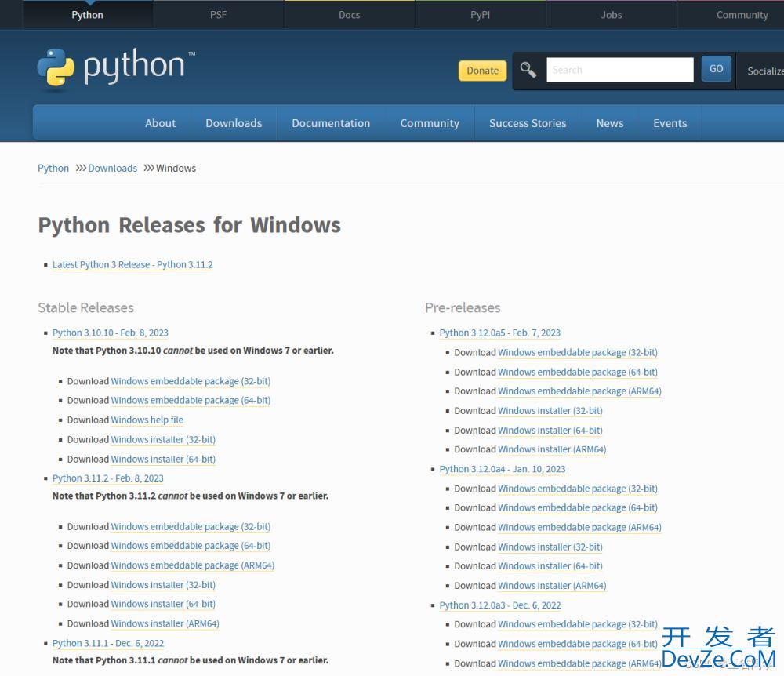Download 3.11.2 Windows embeddable package (64-bit)
The width and height of the screenshot is (784, 676).
[191, 546]
